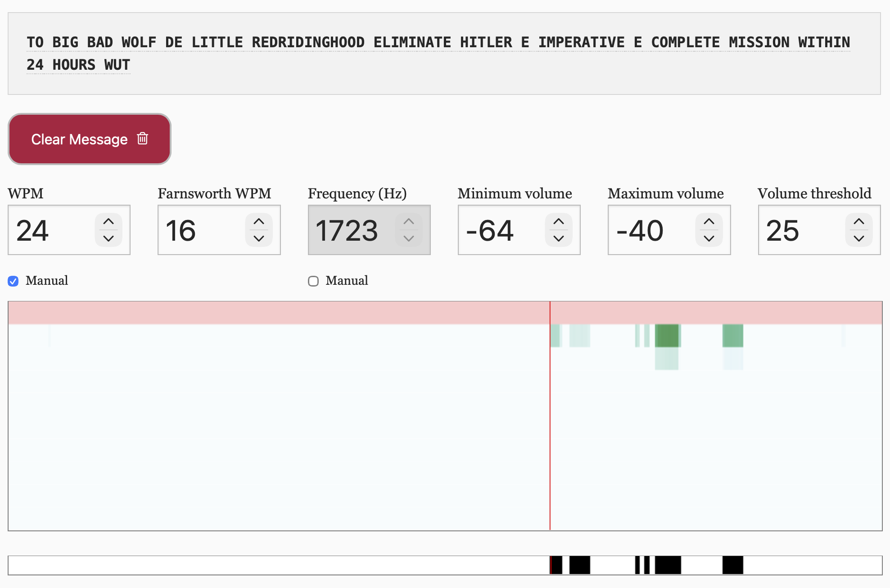Increment Farnsworth WPM value
Image resolution: width=890 pixels, height=588 pixels.
[x=259, y=221]
